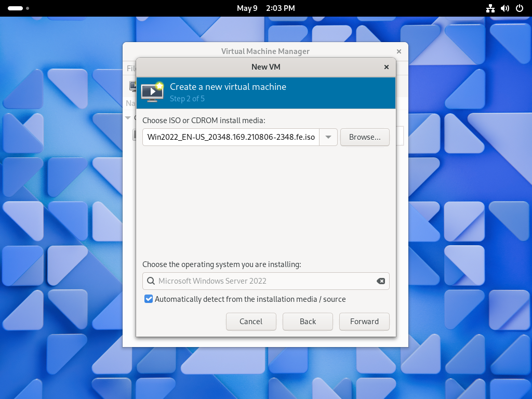Click the create VM toolbar icon behind dialog
This screenshot has height=399, width=532.
click(x=132, y=86)
